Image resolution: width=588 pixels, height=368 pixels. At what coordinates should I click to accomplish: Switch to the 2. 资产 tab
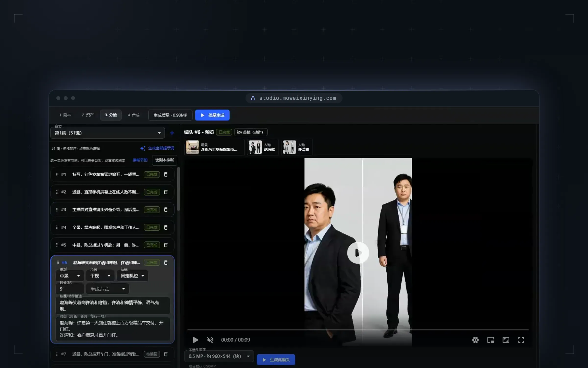88,115
